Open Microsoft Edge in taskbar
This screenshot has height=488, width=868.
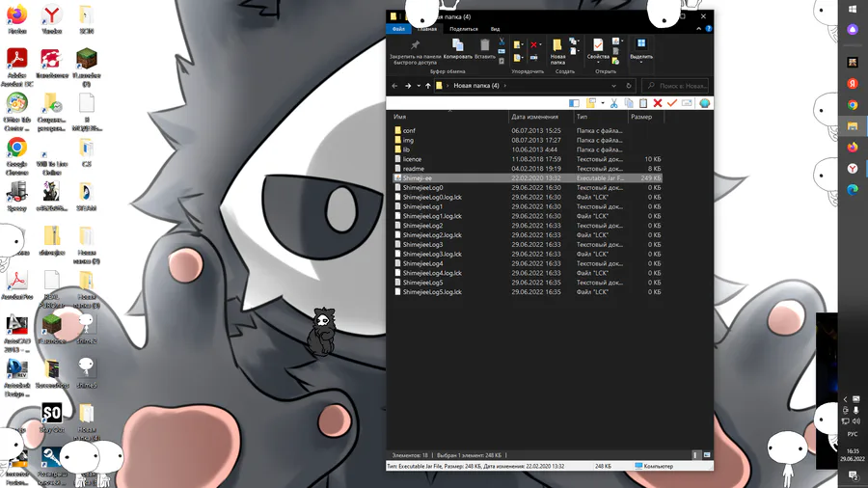[x=853, y=189]
